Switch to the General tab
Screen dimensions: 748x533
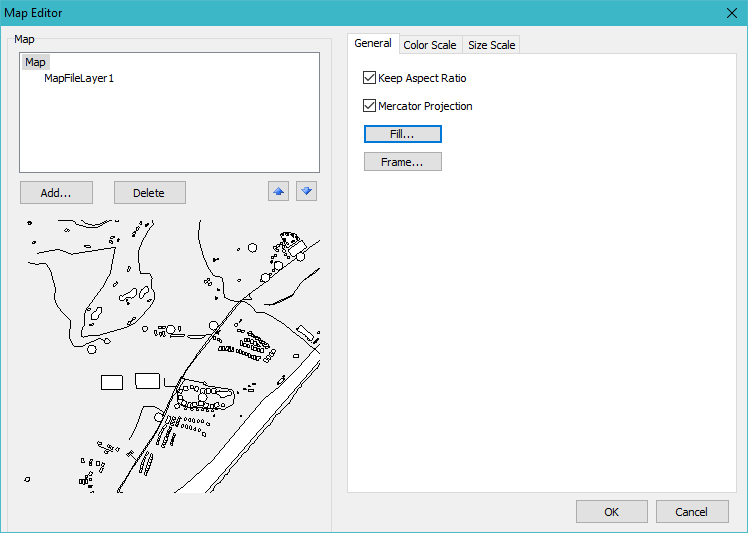tap(373, 43)
